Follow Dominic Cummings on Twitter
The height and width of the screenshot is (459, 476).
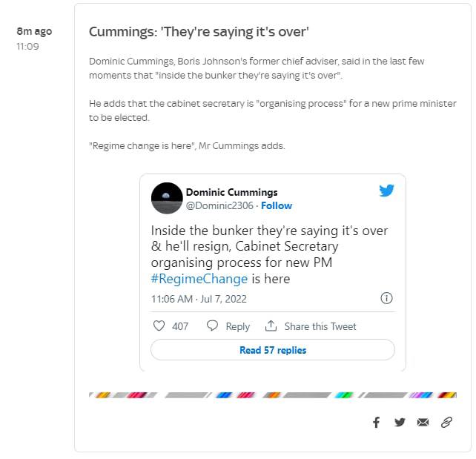click(277, 205)
